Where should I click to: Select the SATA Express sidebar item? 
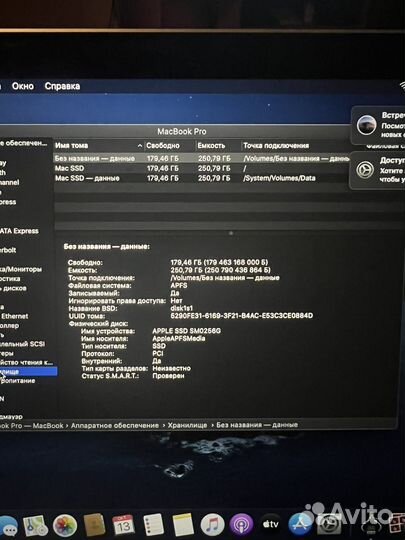pyautogui.click(x=19, y=231)
